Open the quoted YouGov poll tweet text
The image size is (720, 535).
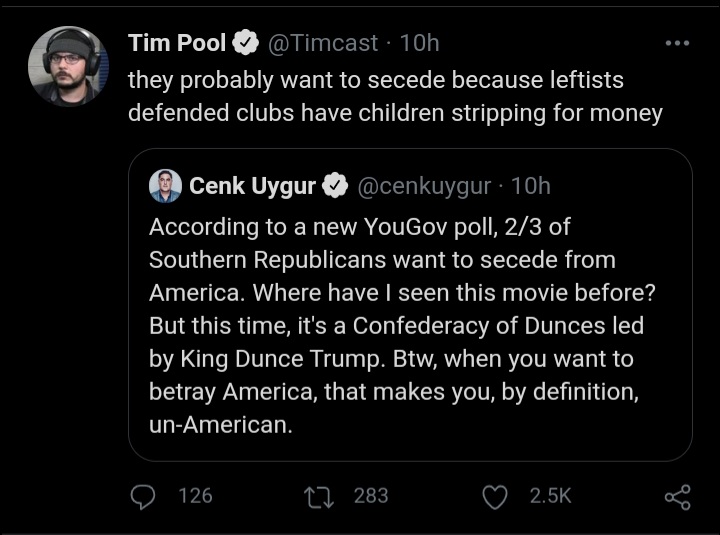(x=402, y=326)
